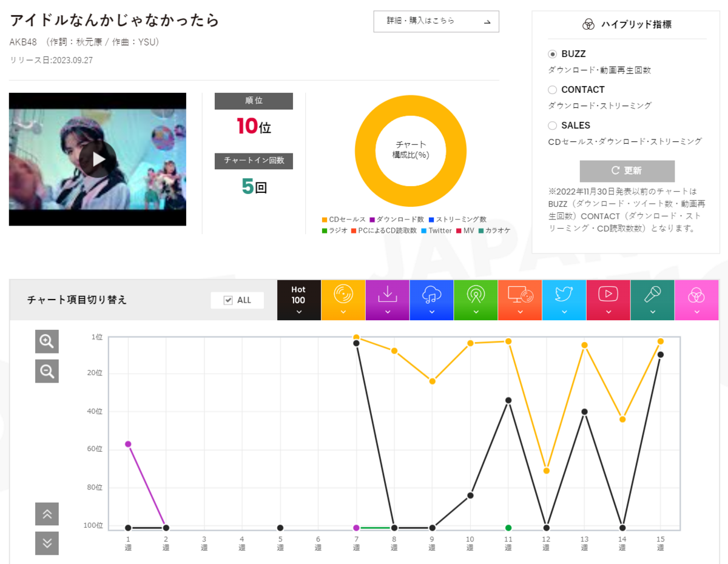Select the orange CD sales disc icon

point(343,300)
